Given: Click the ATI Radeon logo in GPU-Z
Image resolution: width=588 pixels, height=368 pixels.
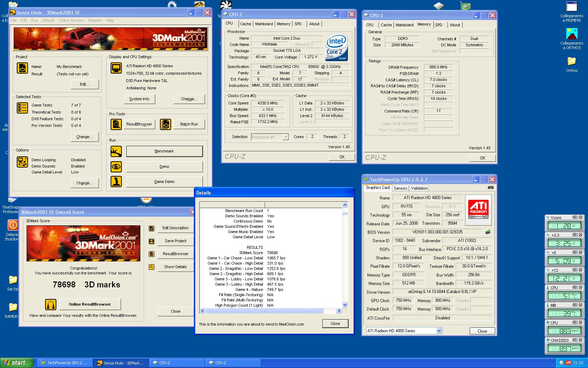Looking at the screenshot, I should click(x=478, y=209).
